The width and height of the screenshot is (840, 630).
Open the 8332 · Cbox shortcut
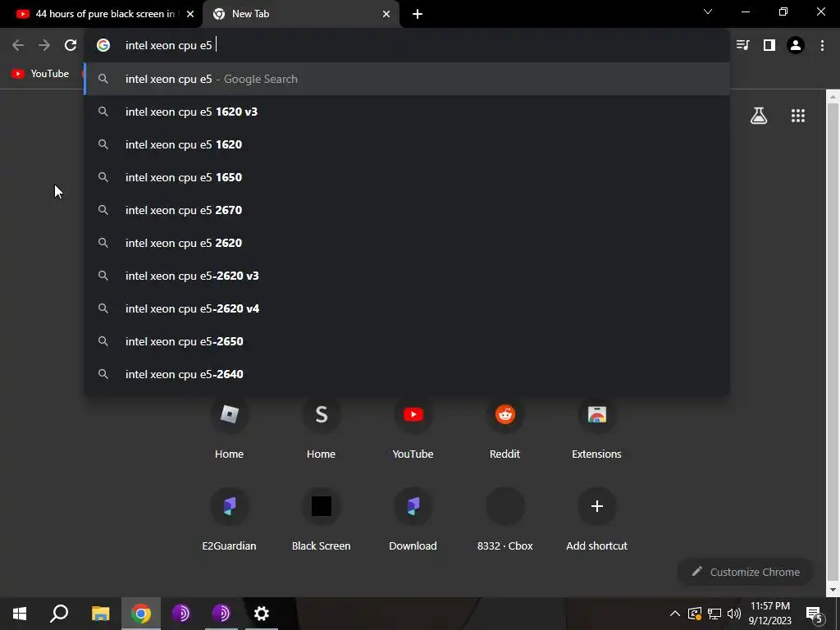point(504,520)
